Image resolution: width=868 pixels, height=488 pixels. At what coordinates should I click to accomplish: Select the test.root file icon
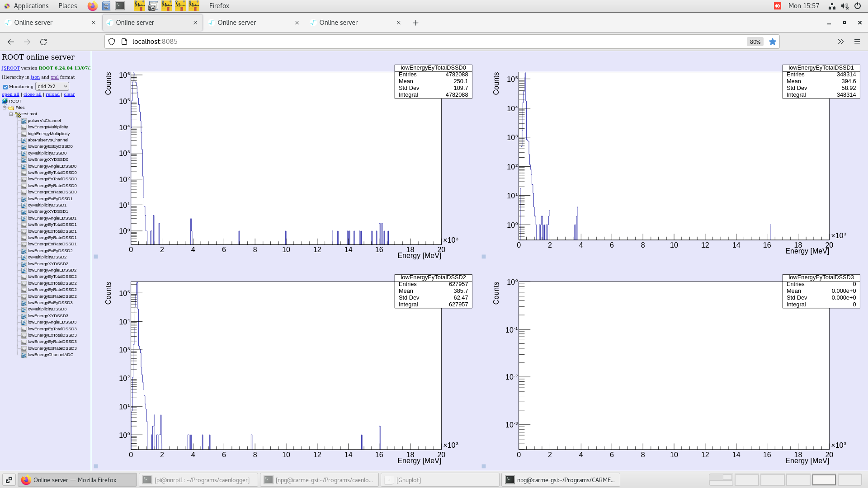coord(17,114)
